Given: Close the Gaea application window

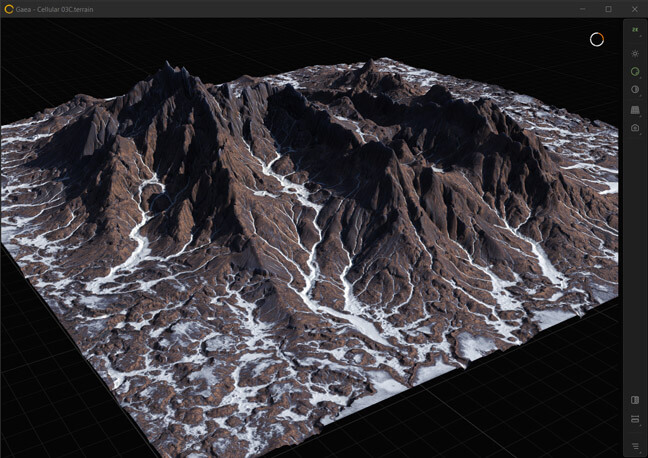Looking at the screenshot, I should pos(634,8).
